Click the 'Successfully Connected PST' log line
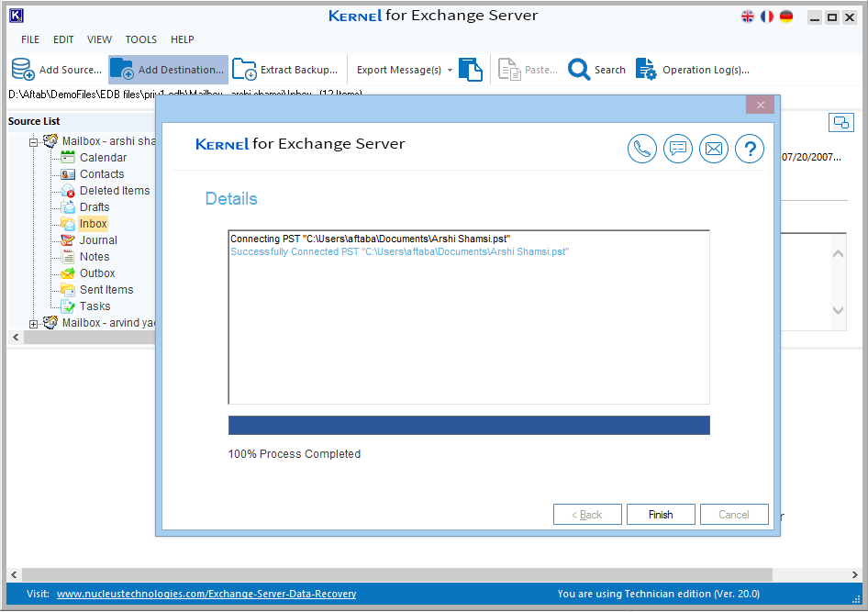868x612 pixels. click(x=399, y=251)
